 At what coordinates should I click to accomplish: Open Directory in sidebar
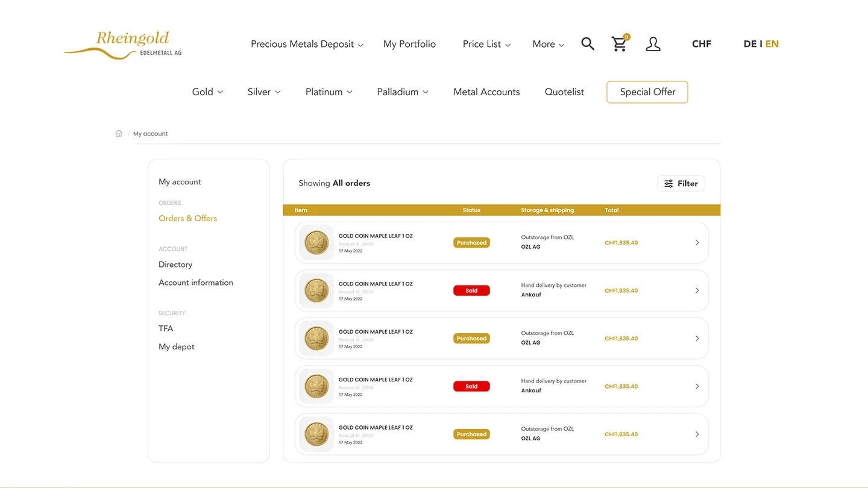point(175,264)
